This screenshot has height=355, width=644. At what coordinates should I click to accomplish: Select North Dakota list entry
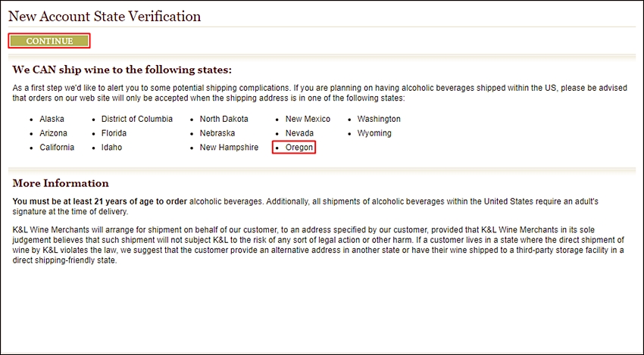point(224,119)
